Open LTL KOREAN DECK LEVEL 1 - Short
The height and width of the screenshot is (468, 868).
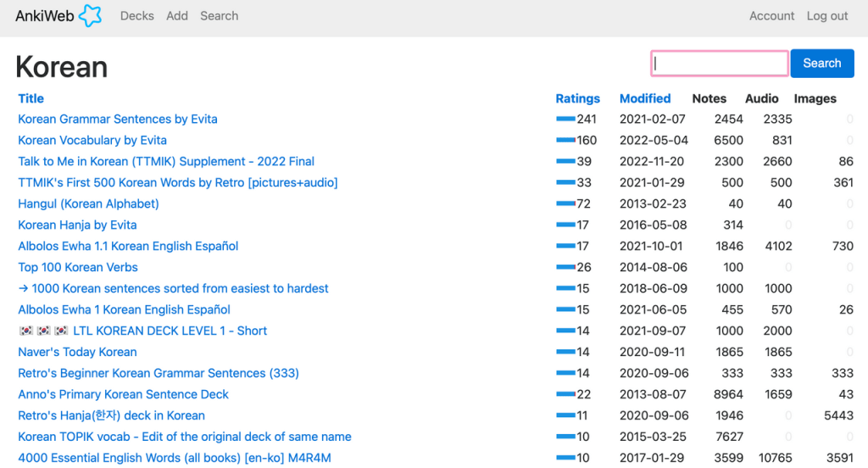click(142, 331)
